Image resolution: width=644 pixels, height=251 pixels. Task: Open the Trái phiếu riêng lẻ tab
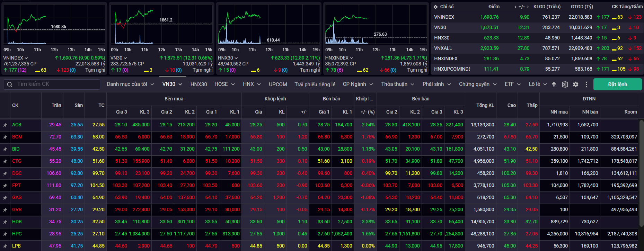[x=315, y=84]
